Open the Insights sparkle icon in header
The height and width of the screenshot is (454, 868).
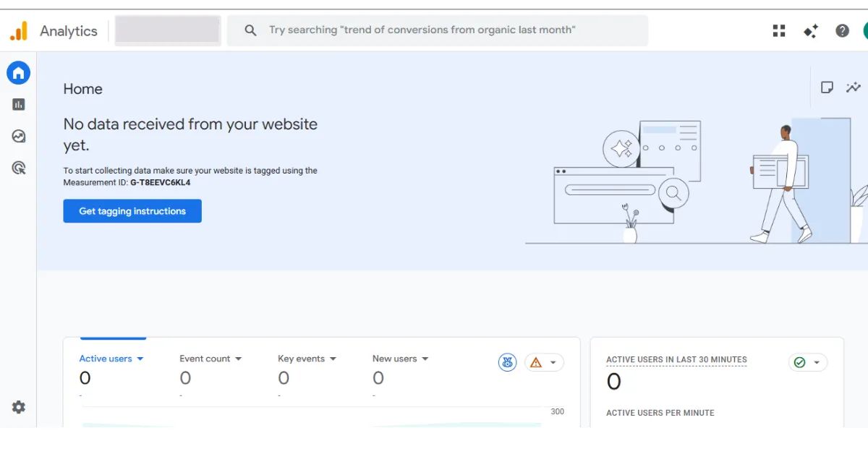[811, 30]
